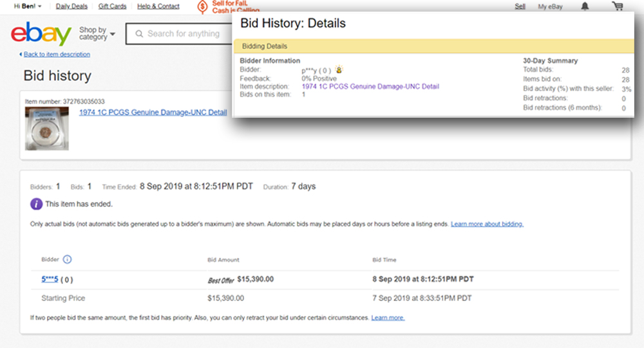
Task: Open the shopping cart icon
Action: point(618,6)
